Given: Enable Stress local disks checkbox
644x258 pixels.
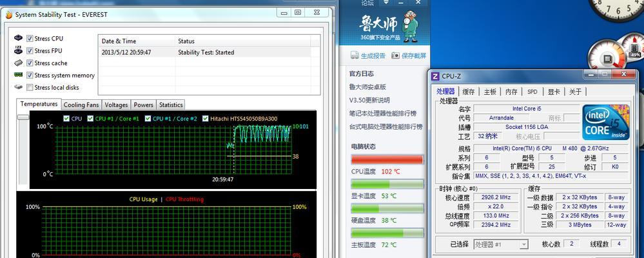Looking at the screenshot, I should click(x=30, y=88).
